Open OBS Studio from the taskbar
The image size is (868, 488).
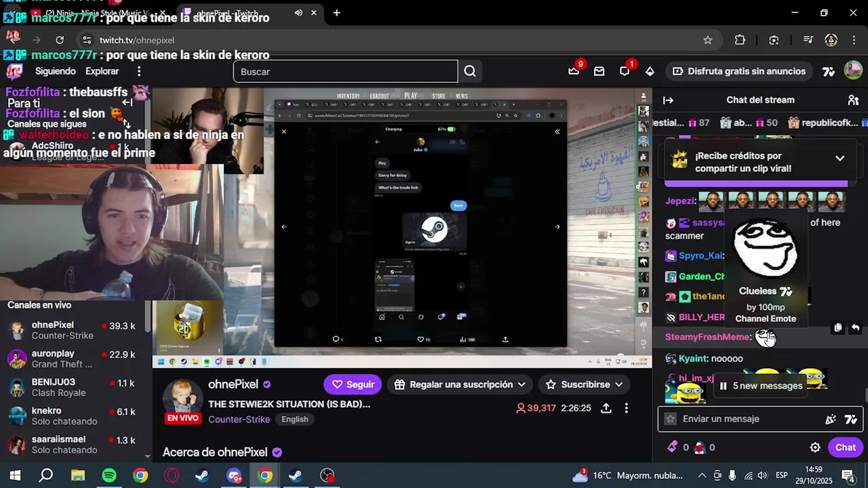(x=328, y=475)
